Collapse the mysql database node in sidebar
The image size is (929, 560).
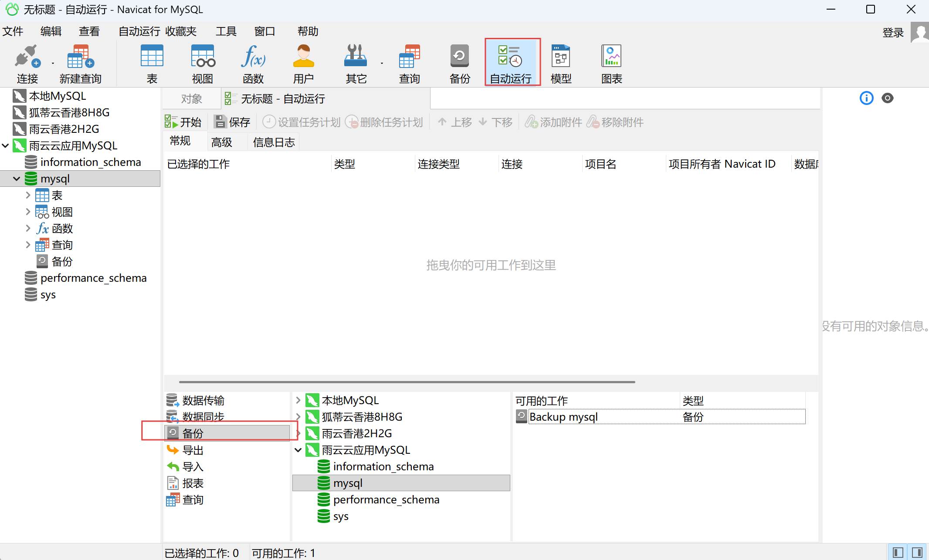(17, 179)
